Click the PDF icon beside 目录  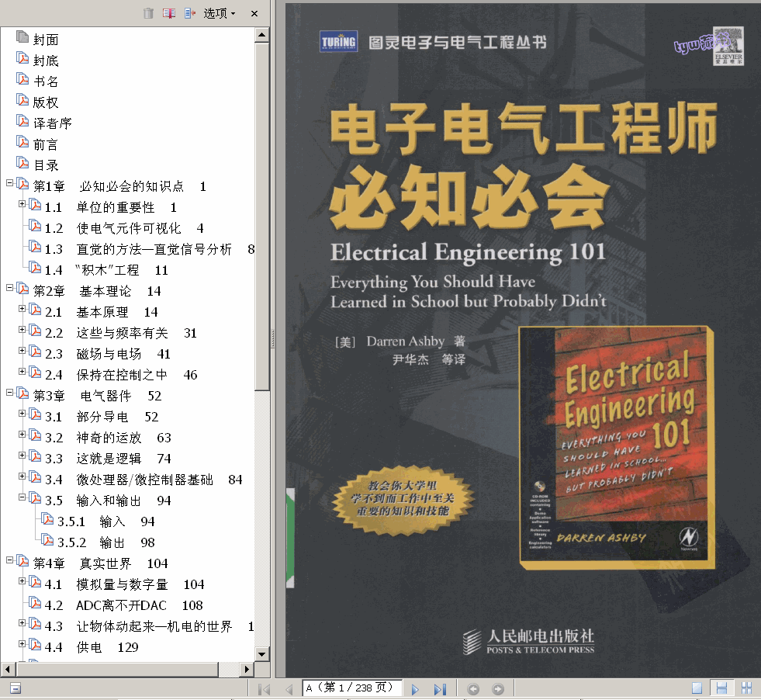[x=22, y=163]
